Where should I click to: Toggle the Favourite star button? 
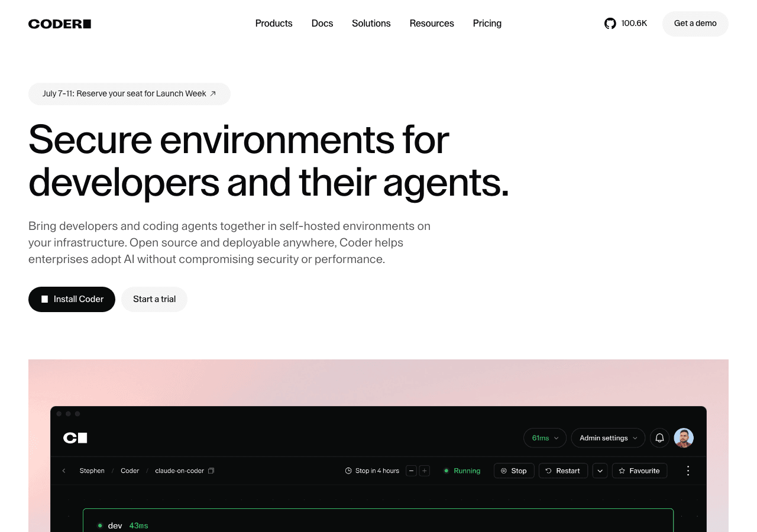tap(639, 471)
